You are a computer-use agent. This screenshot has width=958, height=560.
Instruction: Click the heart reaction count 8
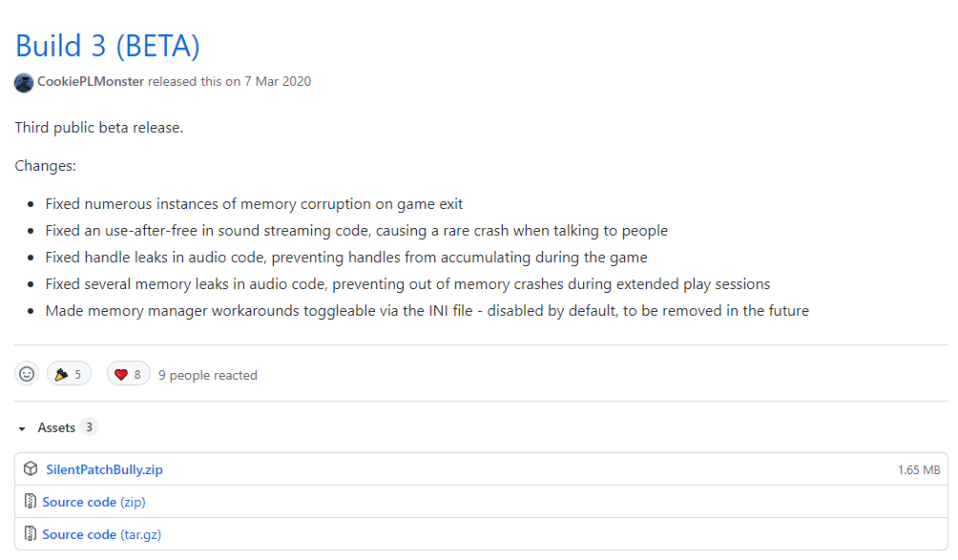(137, 375)
